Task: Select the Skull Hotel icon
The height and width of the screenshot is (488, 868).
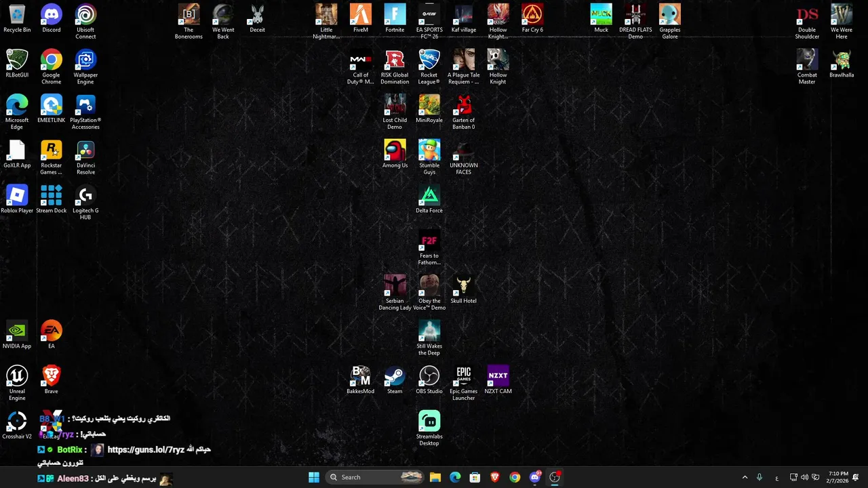Action: [464, 289]
